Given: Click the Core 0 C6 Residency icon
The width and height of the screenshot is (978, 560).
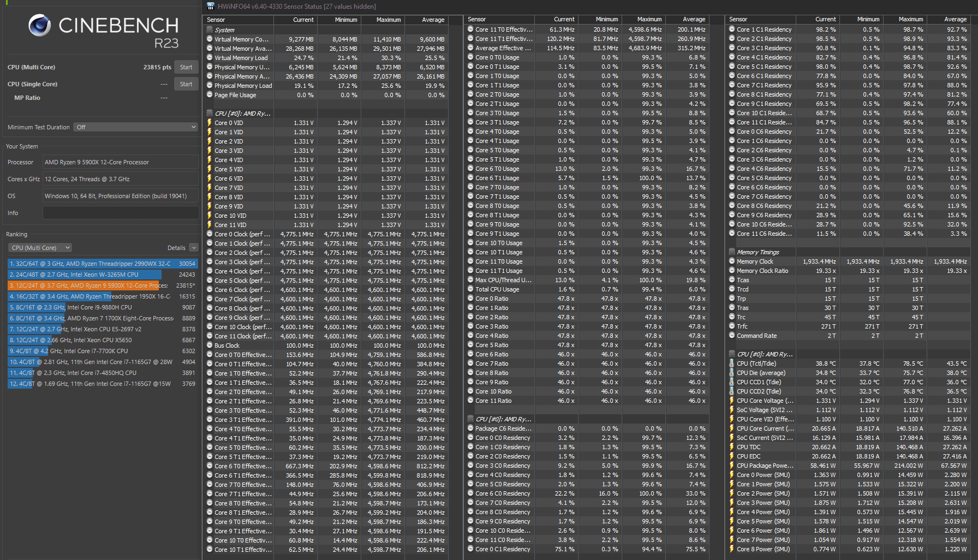Looking at the screenshot, I should pos(732,132).
